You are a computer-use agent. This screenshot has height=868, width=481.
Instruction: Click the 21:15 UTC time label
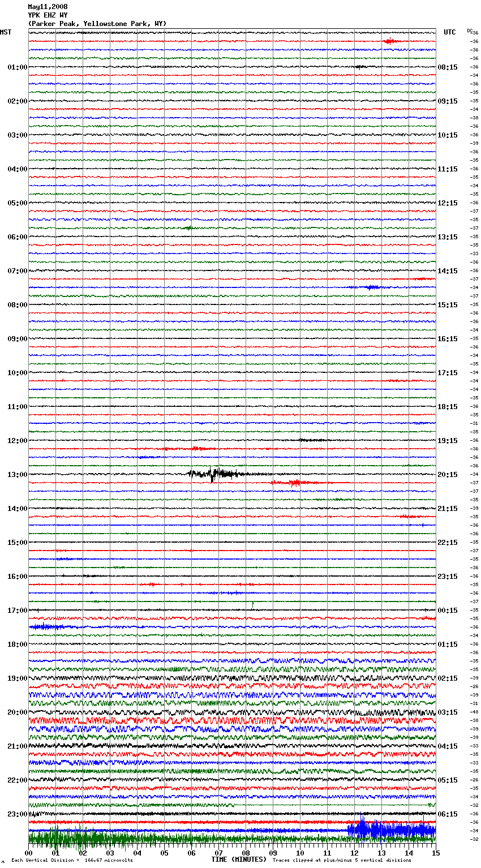(x=448, y=509)
